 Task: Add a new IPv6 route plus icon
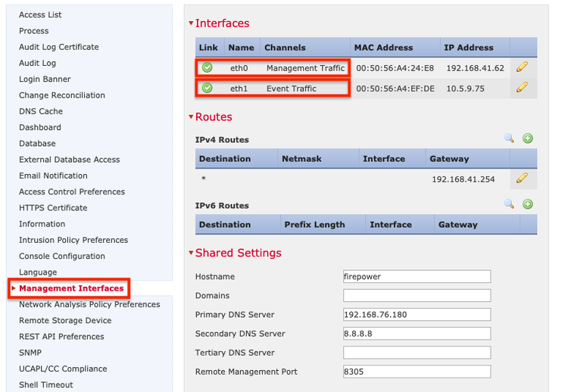[x=528, y=204]
